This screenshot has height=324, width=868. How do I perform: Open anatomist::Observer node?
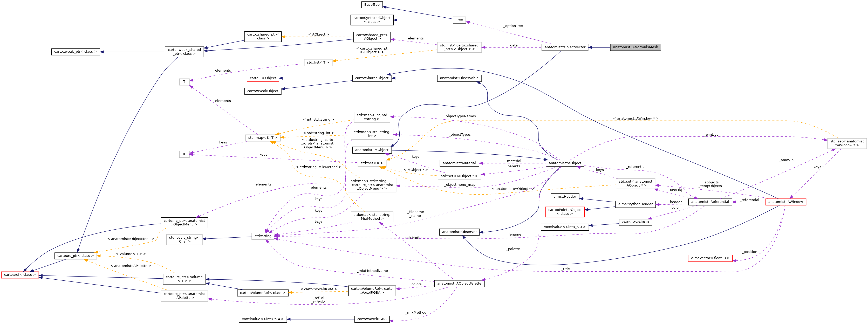coord(459,232)
